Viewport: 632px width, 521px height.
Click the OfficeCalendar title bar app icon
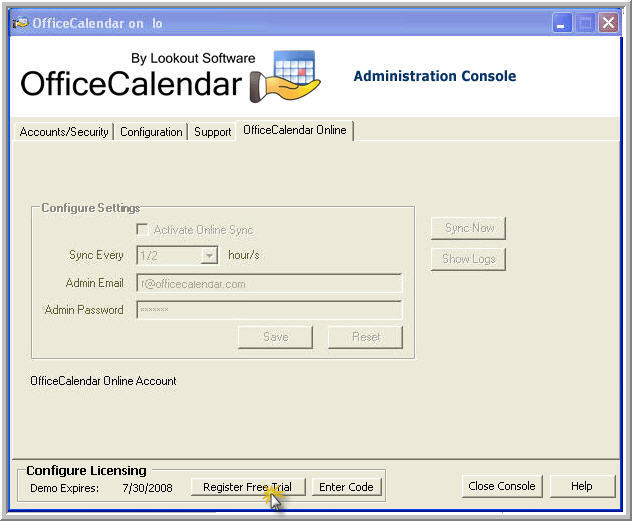(x=21, y=23)
